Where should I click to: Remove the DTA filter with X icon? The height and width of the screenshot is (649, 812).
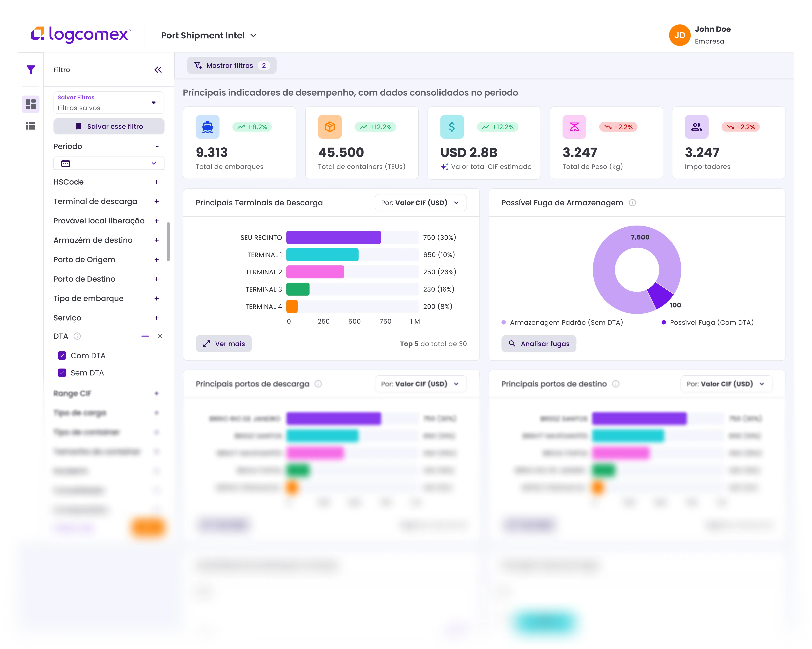[x=160, y=336]
